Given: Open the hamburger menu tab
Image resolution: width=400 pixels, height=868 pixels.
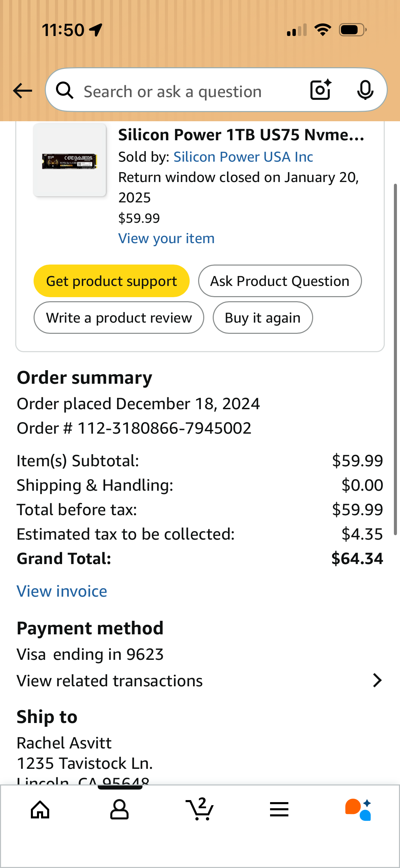Looking at the screenshot, I should point(279,810).
